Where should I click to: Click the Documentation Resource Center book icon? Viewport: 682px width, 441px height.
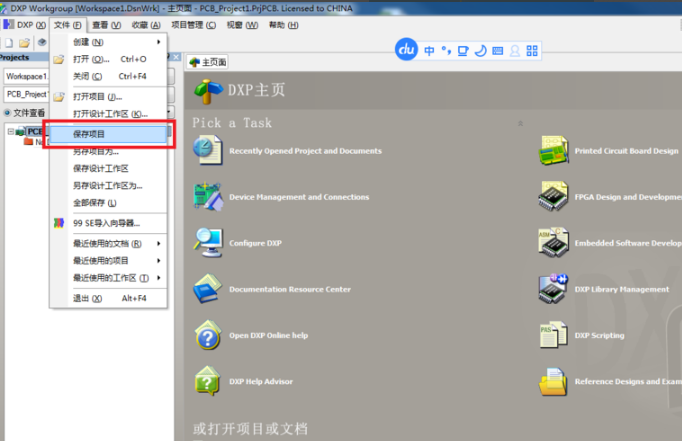(x=208, y=289)
